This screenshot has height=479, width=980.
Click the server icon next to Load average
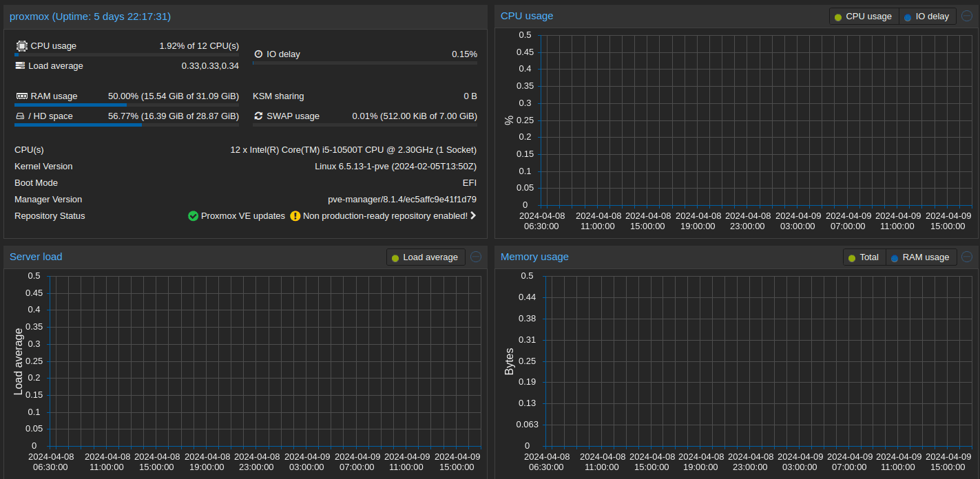click(x=20, y=66)
